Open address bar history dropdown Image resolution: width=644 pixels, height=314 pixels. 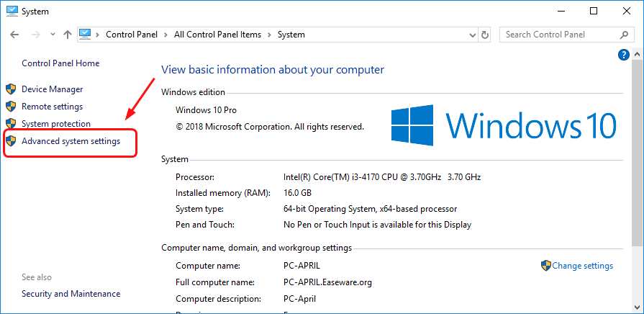[x=473, y=35]
